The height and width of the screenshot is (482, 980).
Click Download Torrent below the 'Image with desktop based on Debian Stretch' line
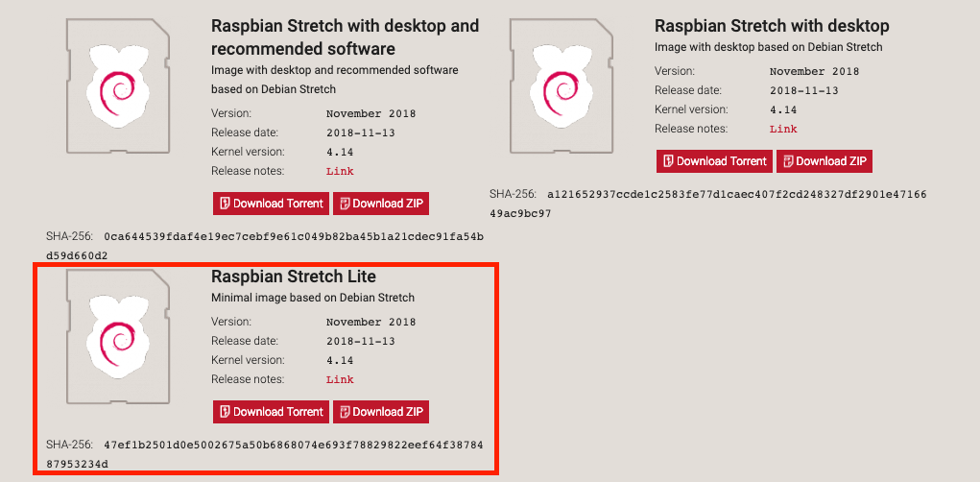click(714, 161)
